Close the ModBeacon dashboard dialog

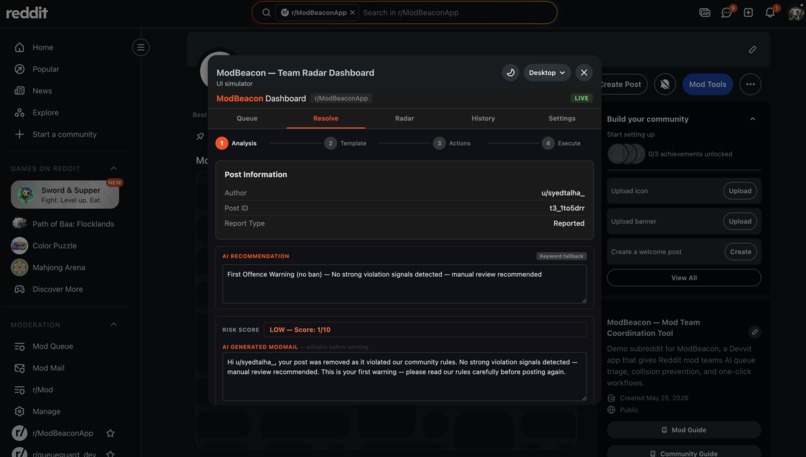coord(584,72)
